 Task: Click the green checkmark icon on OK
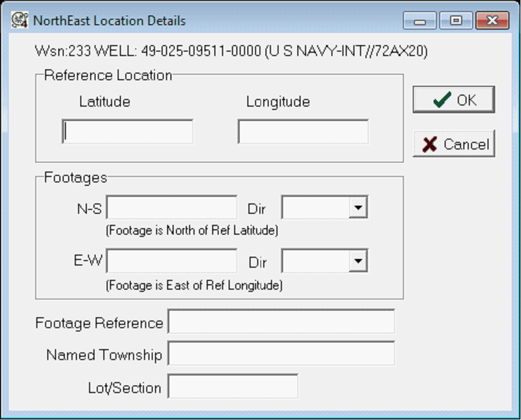442,100
